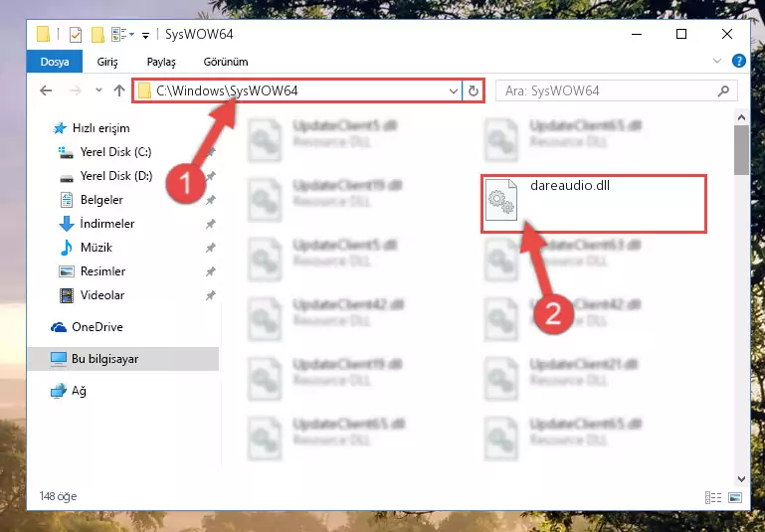Viewport: 765px width, 532px height.
Task: Minimize the SysWOW64 window
Action: pos(637,34)
